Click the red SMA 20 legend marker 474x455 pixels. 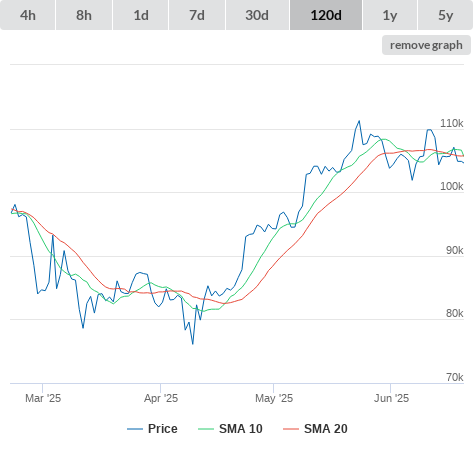(x=291, y=429)
